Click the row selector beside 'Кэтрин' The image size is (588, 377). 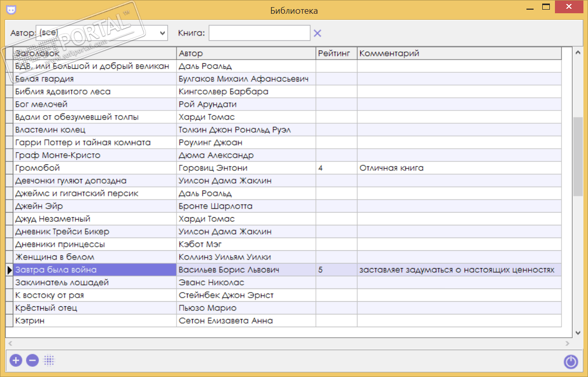(9, 321)
